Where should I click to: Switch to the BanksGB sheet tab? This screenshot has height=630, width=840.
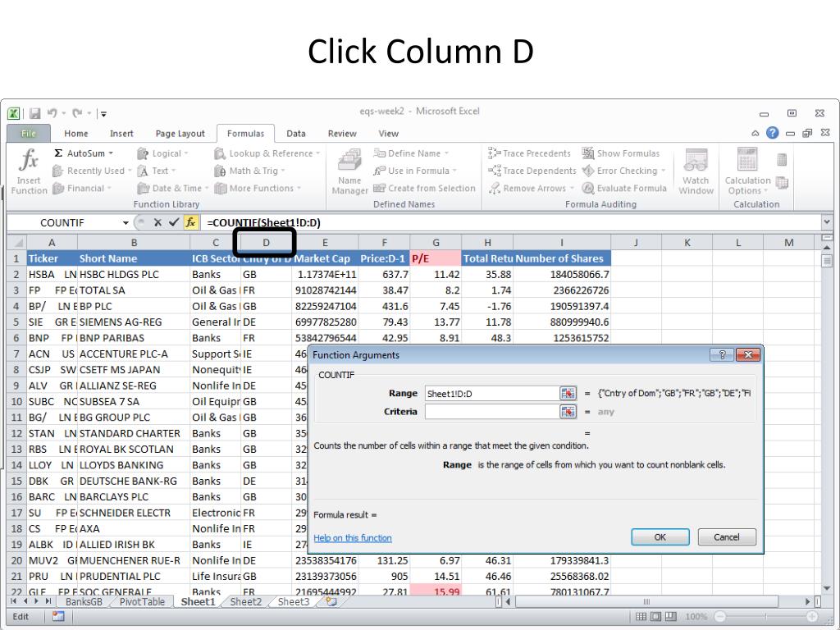pyautogui.click(x=84, y=601)
